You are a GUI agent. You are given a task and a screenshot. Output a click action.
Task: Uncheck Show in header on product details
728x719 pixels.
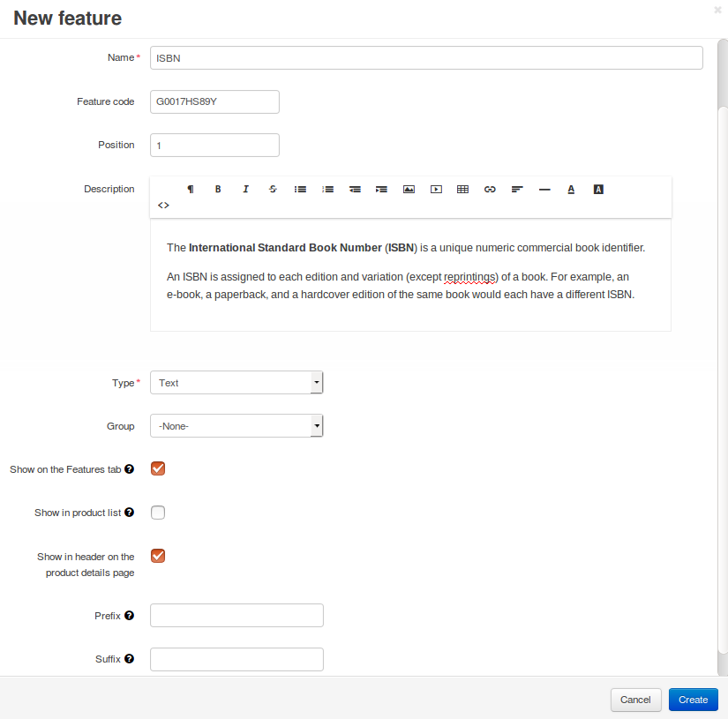(158, 556)
